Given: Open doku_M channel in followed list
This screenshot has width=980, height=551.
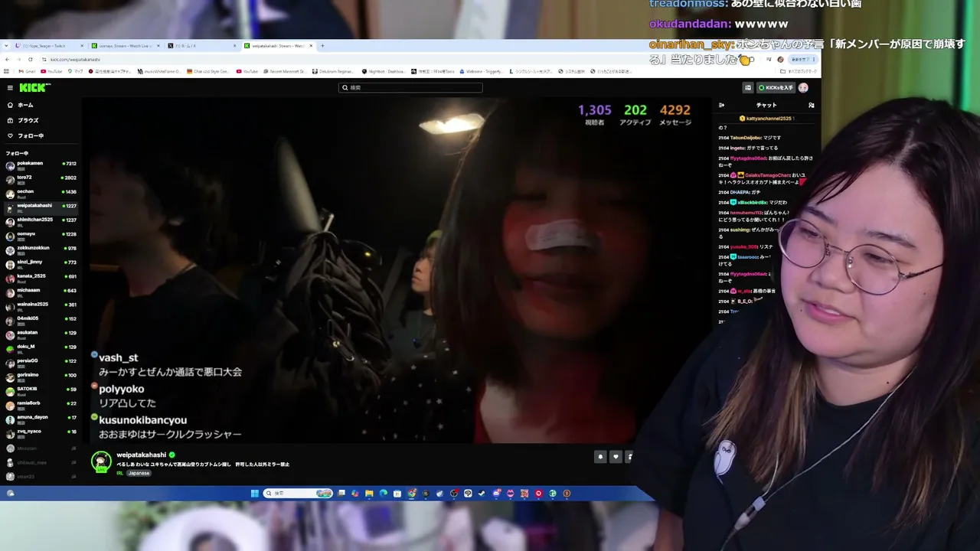Looking at the screenshot, I should 41,348.
